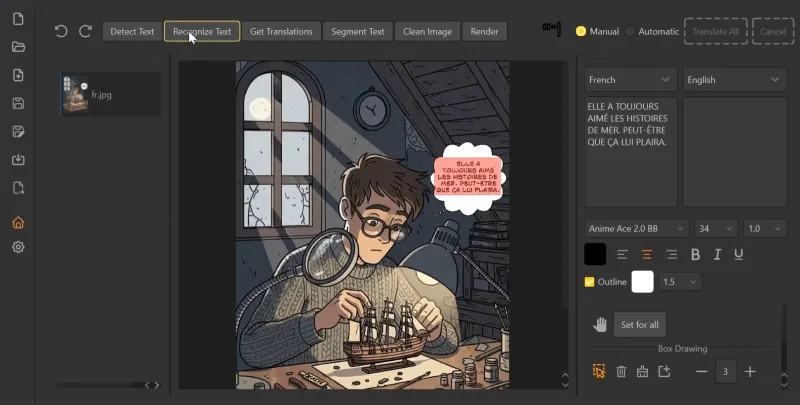Open the English target language dropdown
Image resolution: width=800 pixels, height=405 pixels.
pos(735,80)
